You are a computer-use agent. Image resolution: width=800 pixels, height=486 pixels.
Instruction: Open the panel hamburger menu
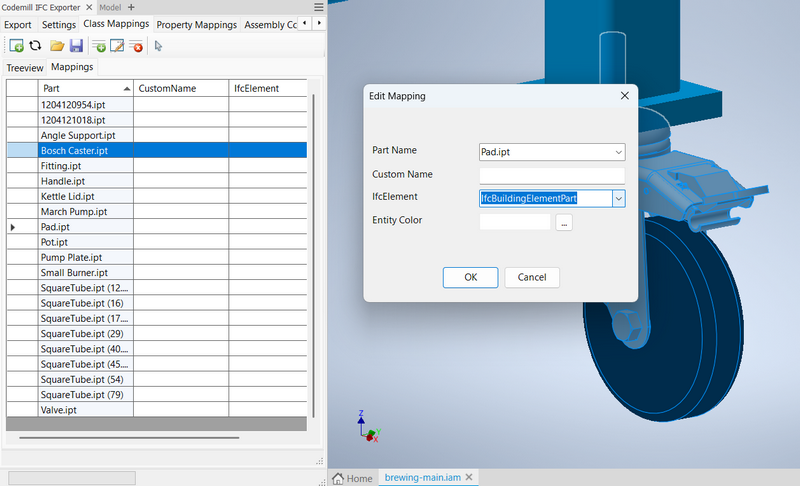tap(319, 7)
